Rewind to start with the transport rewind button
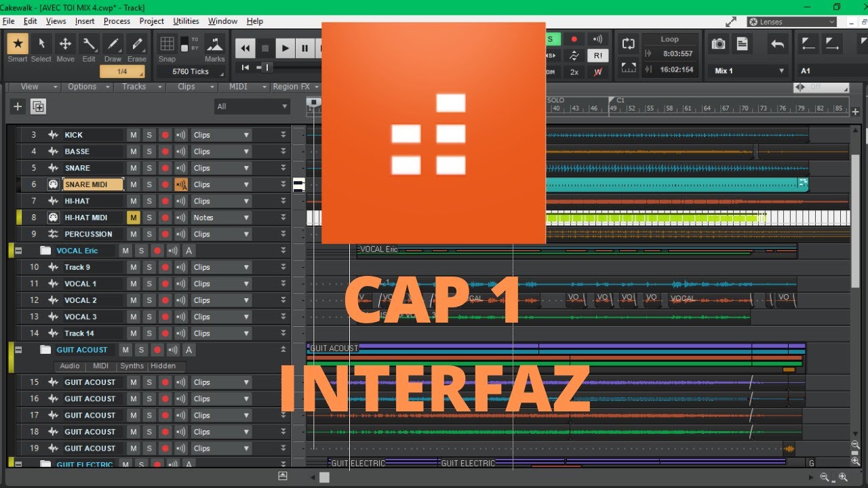The height and width of the screenshot is (488, 868). click(x=245, y=48)
